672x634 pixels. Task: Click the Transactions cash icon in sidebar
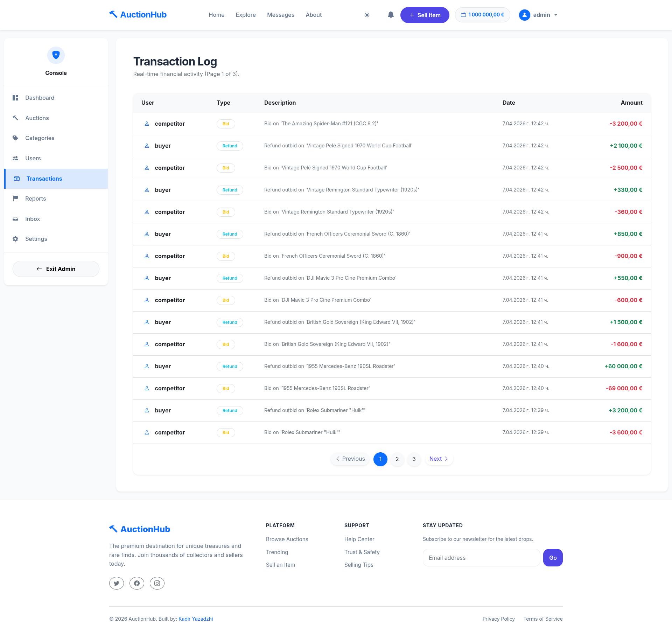(17, 179)
